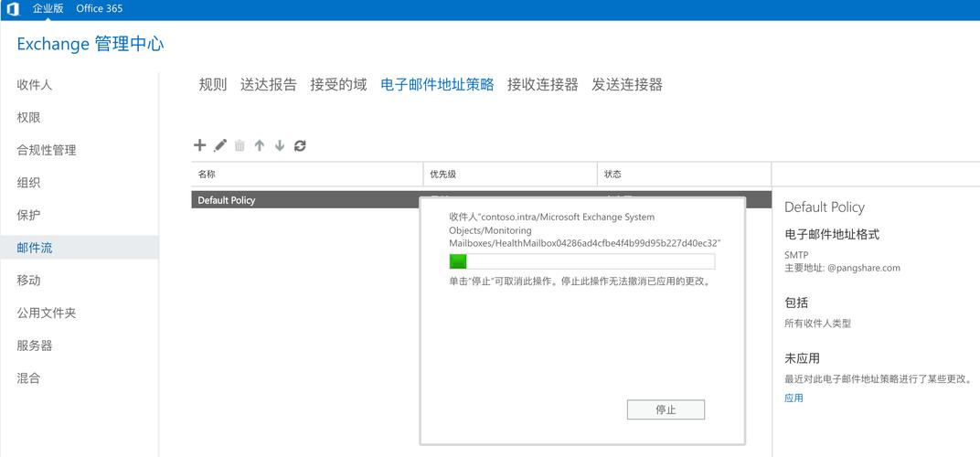The height and width of the screenshot is (457, 980).
Task: Move policy down with the down arrow
Action: point(280,145)
